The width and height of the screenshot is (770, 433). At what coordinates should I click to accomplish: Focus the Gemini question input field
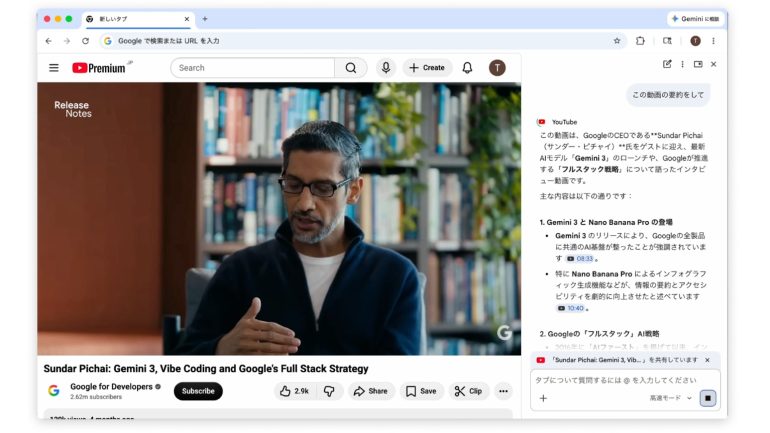[x=620, y=380]
